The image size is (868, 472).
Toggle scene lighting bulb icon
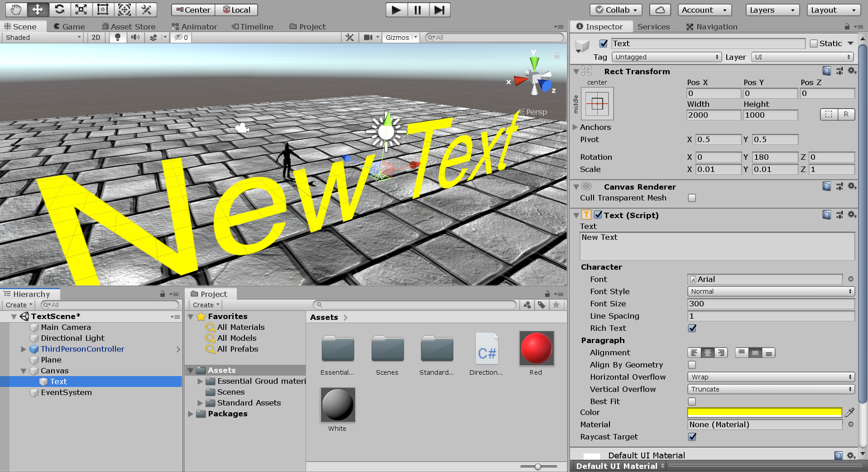118,37
